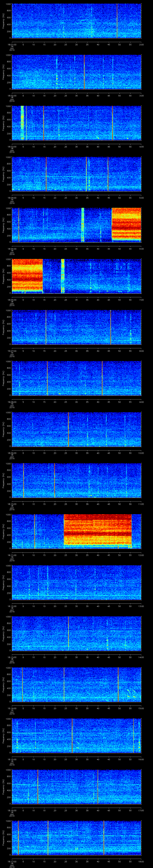Choose the spectrogram panel starting at 18:14:00

click(x=76, y=685)
